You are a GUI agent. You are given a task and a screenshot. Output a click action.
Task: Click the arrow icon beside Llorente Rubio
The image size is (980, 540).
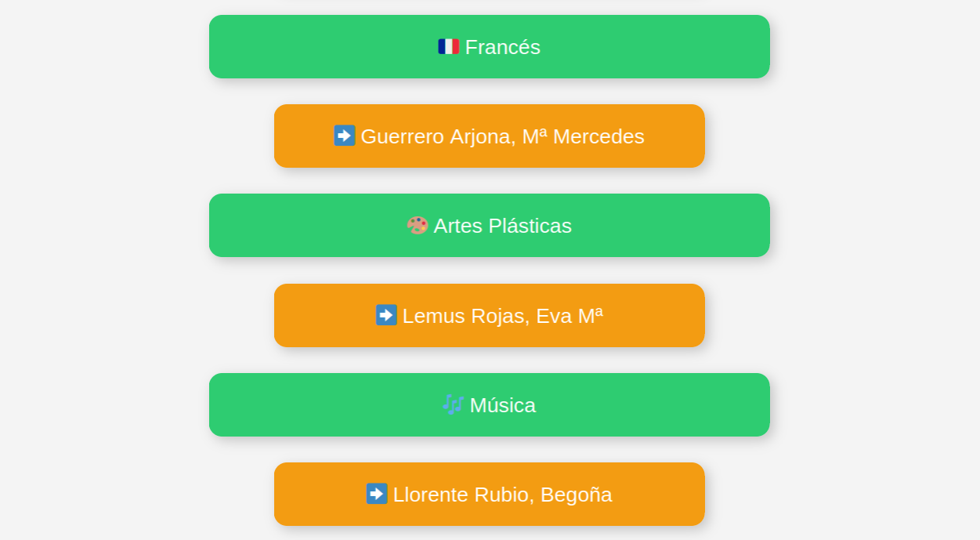coord(377,494)
